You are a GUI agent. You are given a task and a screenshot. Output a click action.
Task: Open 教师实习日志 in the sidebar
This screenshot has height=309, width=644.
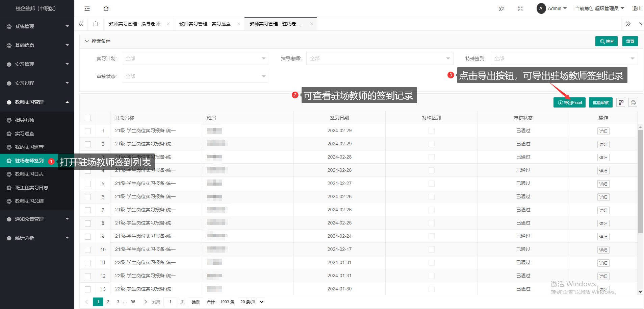(29, 174)
